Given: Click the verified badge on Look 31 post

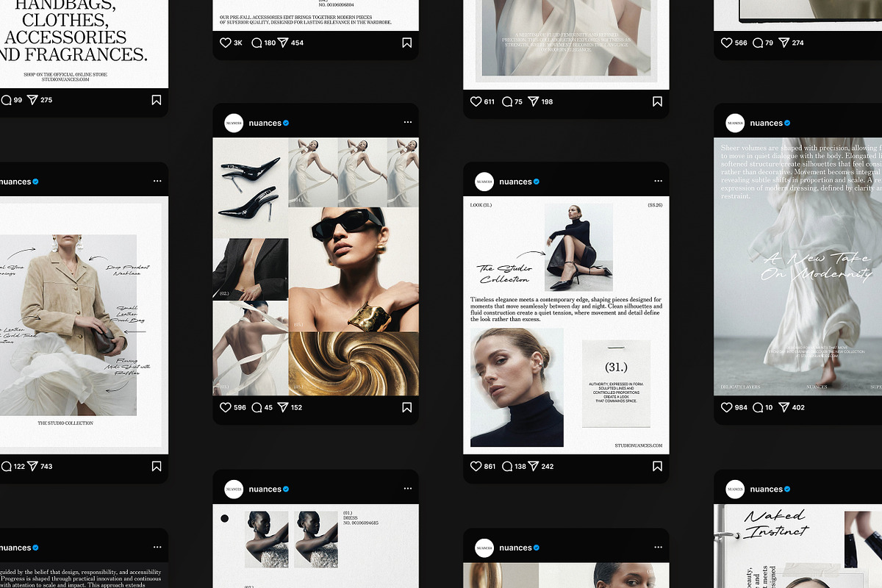Looking at the screenshot, I should click(537, 182).
